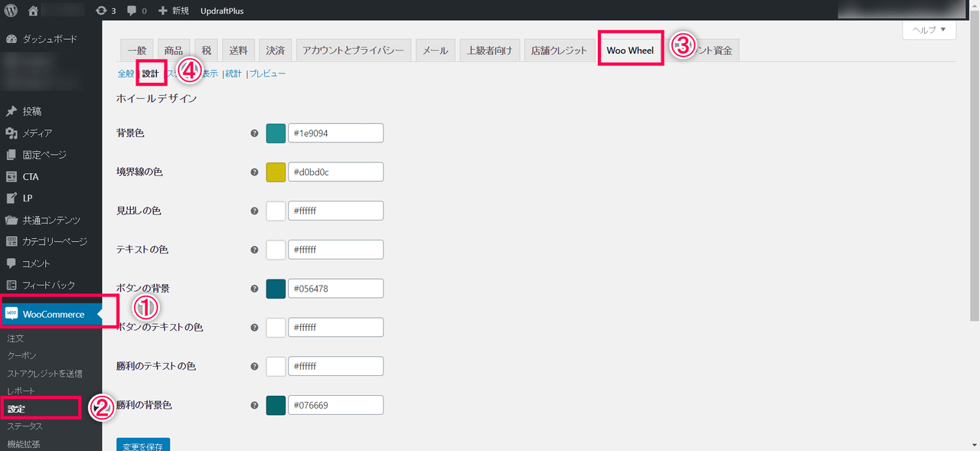Edit 背景色 hex field #1e9094

336,133
